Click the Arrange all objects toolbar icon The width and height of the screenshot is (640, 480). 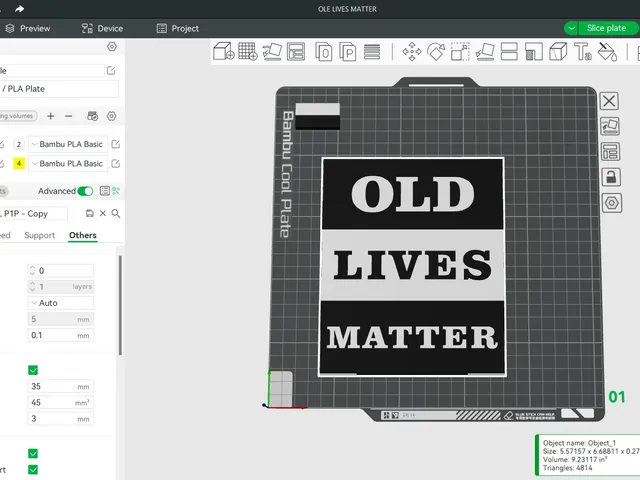point(296,52)
